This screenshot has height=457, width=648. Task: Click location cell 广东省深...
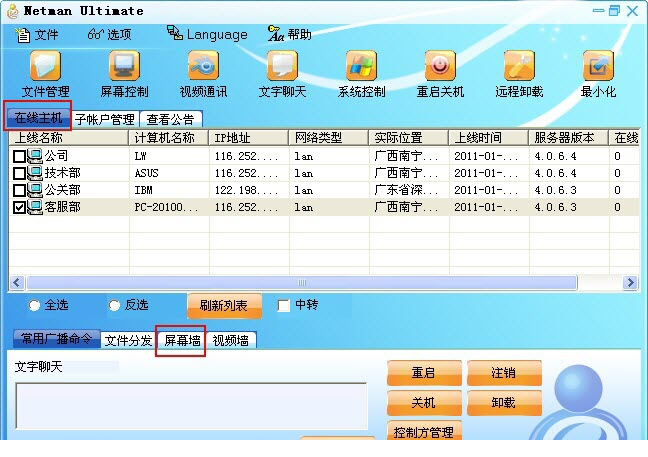[406, 190]
